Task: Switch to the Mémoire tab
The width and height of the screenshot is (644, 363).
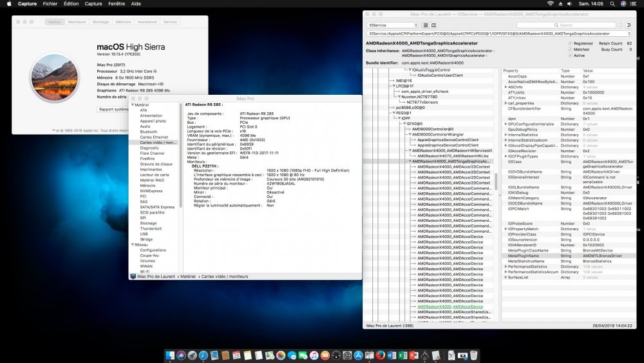Action: [123, 22]
